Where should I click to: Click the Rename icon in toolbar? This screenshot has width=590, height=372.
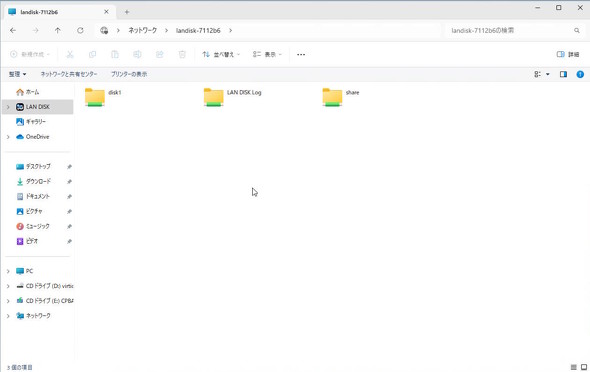coord(137,55)
